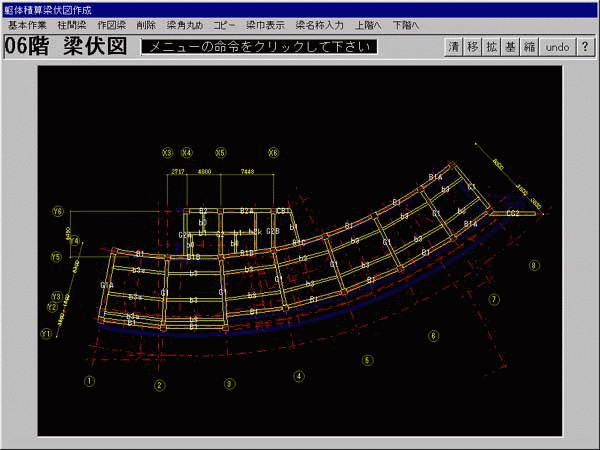Go down a floor with 下階へ
This screenshot has height=450, width=600.
pyautogui.click(x=407, y=24)
